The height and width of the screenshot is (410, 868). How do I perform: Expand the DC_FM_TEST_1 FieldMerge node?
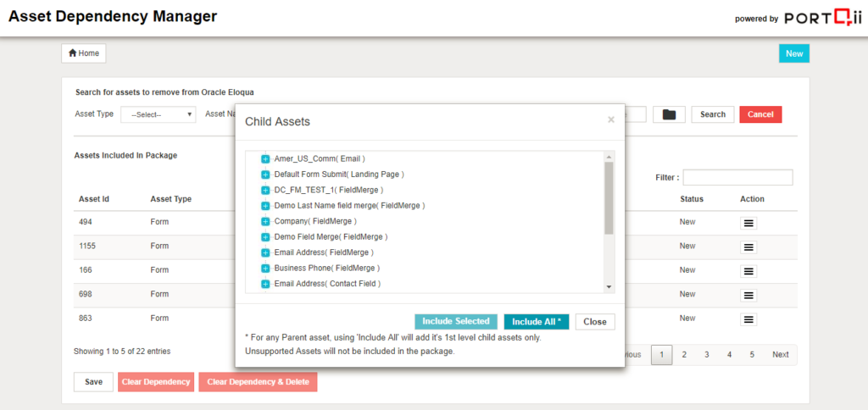click(265, 190)
